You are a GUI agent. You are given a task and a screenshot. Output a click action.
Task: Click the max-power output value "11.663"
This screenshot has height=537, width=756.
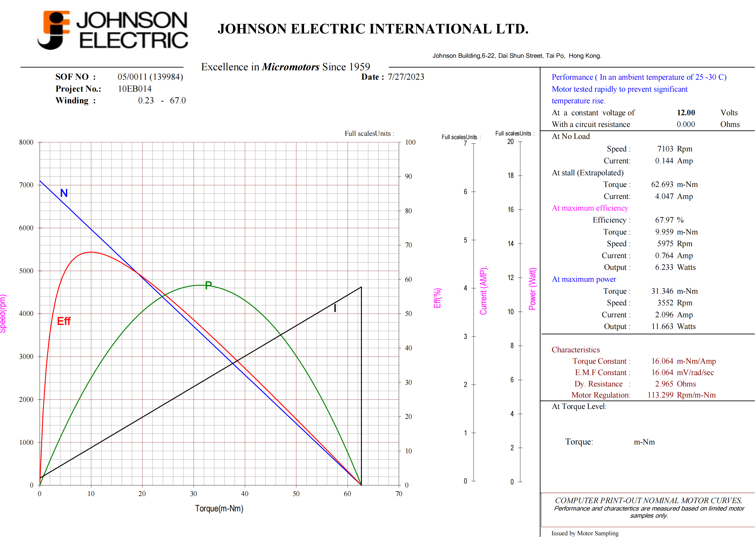click(662, 326)
